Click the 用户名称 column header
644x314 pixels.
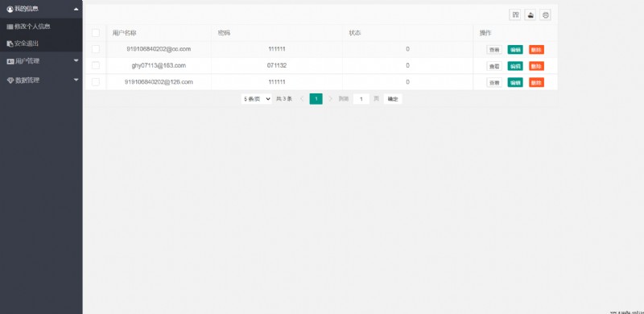click(x=159, y=33)
